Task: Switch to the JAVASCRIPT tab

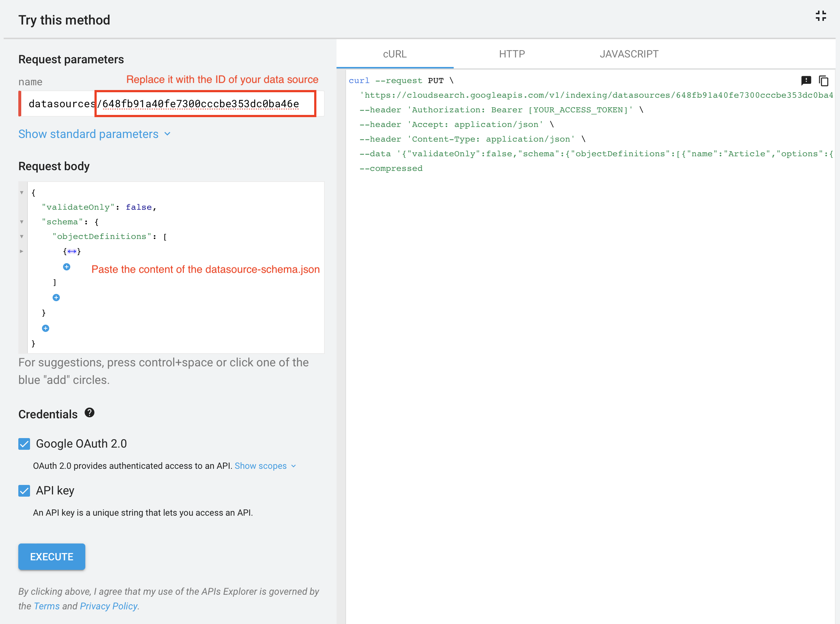Action: click(x=629, y=54)
